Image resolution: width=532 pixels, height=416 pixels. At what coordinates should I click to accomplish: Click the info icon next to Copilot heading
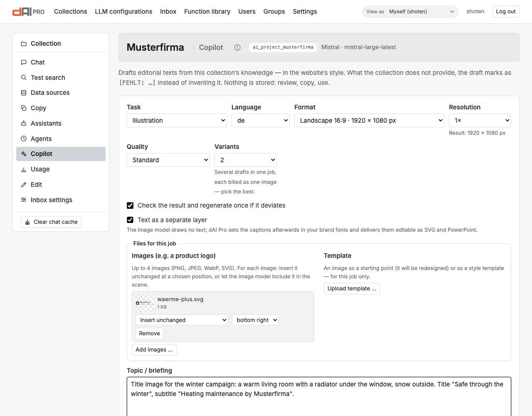[x=237, y=47]
